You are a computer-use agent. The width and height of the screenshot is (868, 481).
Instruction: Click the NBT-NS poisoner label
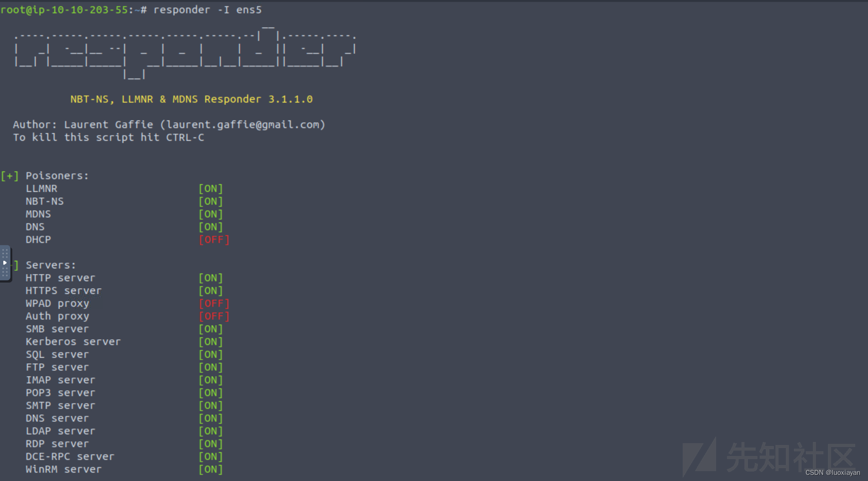pyautogui.click(x=45, y=201)
